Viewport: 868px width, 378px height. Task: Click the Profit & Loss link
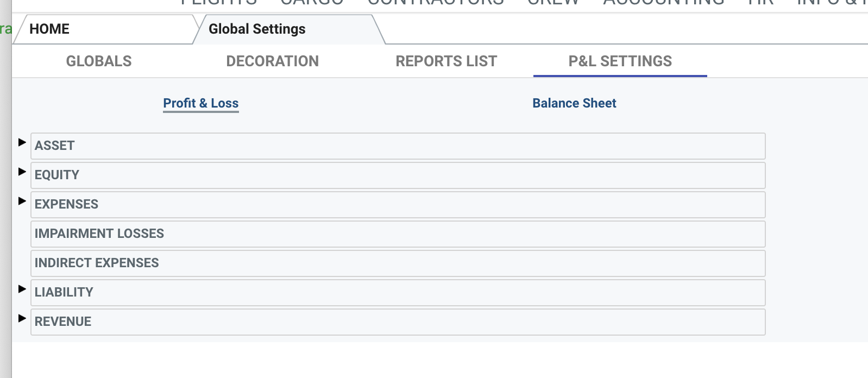(x=200, y=103)
